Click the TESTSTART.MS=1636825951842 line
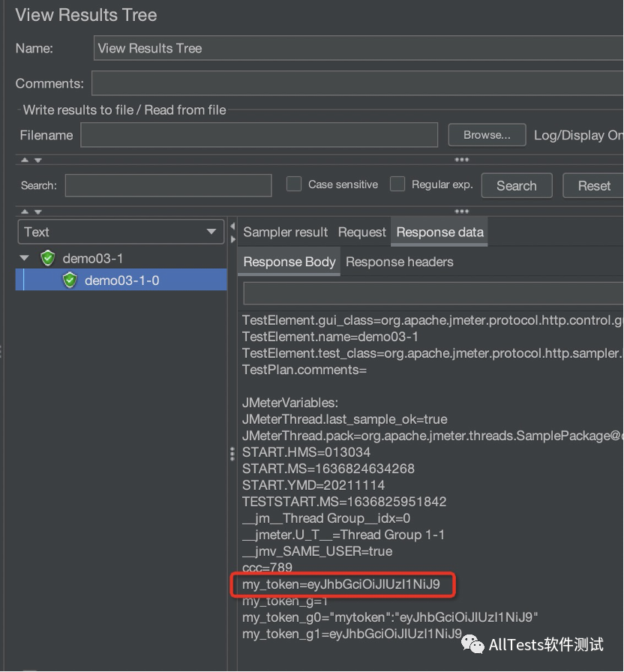This screenshot has width=624, height=672. click(344, 502)
